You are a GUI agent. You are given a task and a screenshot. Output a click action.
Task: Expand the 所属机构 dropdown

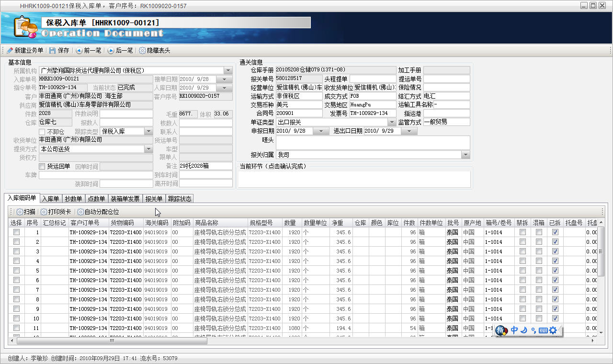[228, 70]
